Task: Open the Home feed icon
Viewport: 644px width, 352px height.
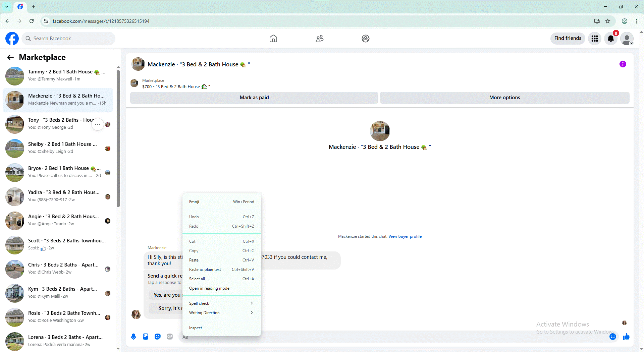Action: (273, 39)
